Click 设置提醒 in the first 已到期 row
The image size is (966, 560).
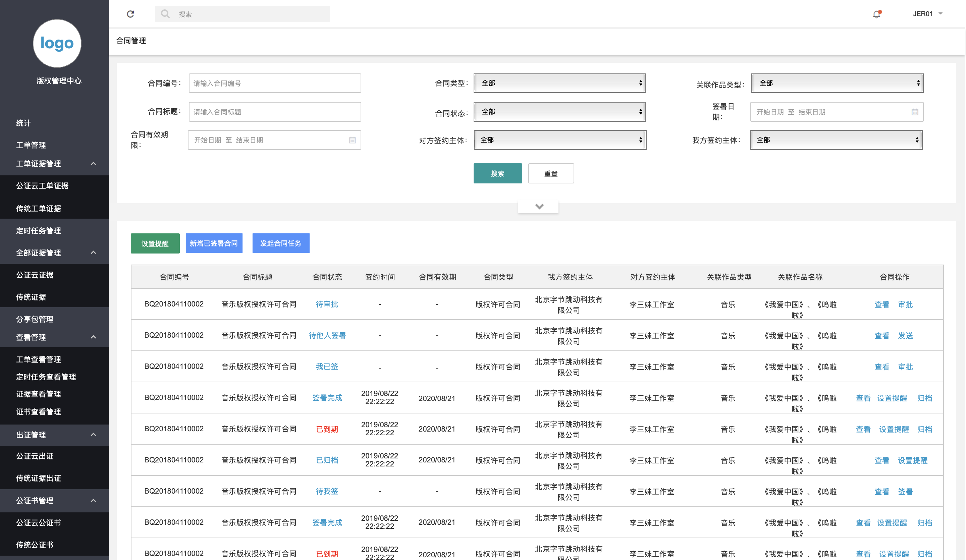coord(893,429)
